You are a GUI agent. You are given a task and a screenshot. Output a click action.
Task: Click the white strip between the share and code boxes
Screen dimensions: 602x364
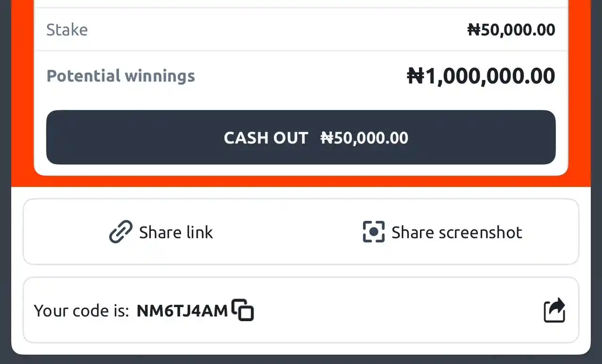(301, 271)
